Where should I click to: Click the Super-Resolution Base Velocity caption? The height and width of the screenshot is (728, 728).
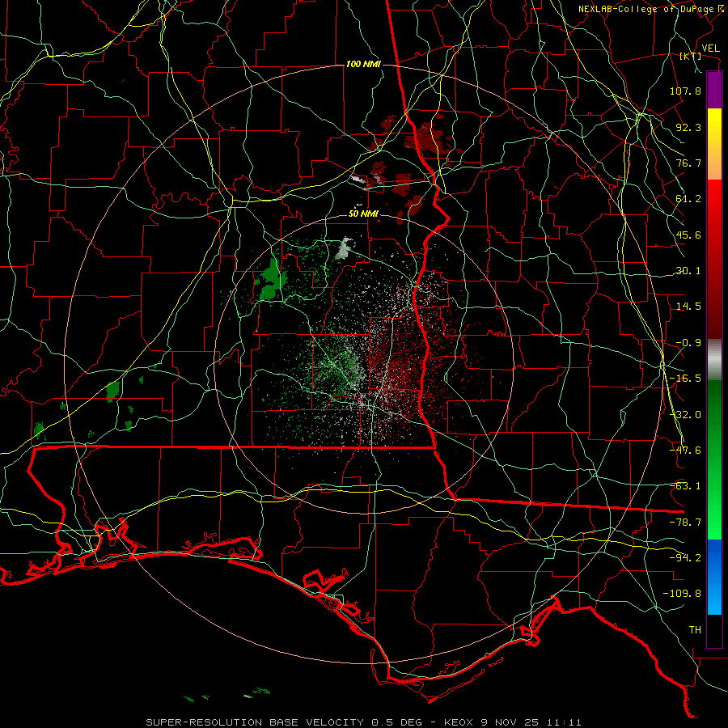coord(363,722)
